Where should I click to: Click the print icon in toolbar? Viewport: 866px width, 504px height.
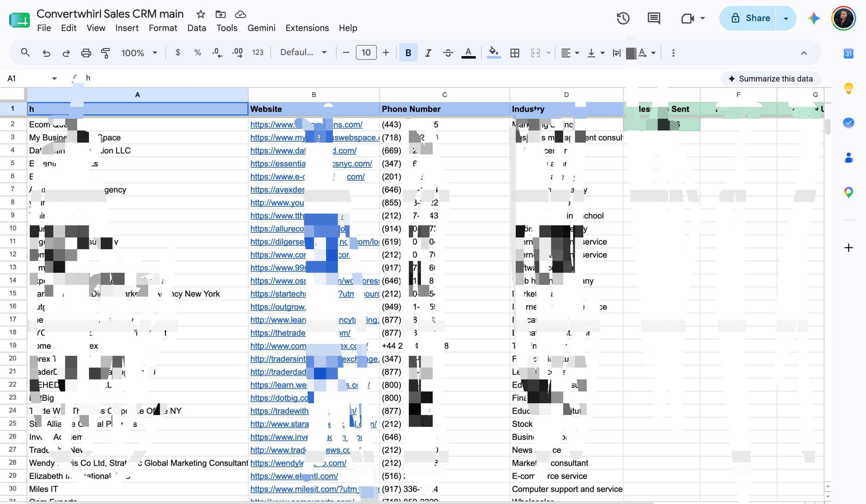86,53
